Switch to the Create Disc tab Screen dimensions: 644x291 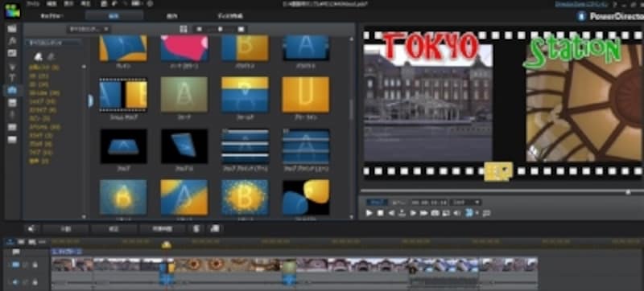(x=230, y=16)
